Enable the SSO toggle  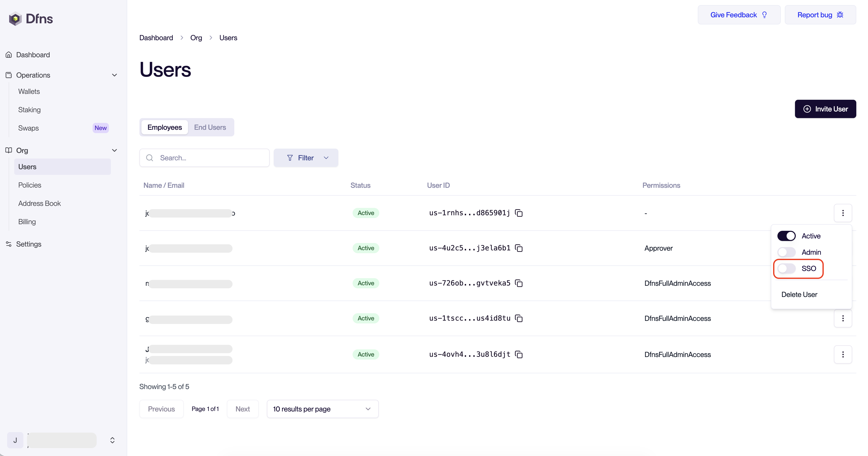tap(786, 269)
